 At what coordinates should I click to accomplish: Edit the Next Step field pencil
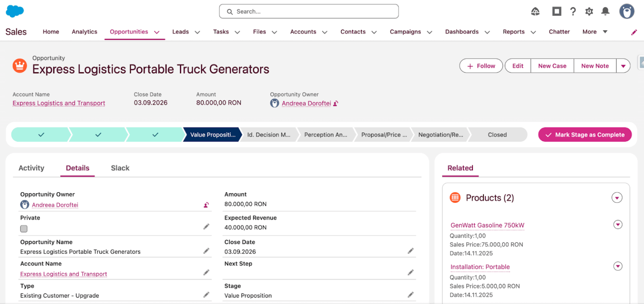point(410,272)
